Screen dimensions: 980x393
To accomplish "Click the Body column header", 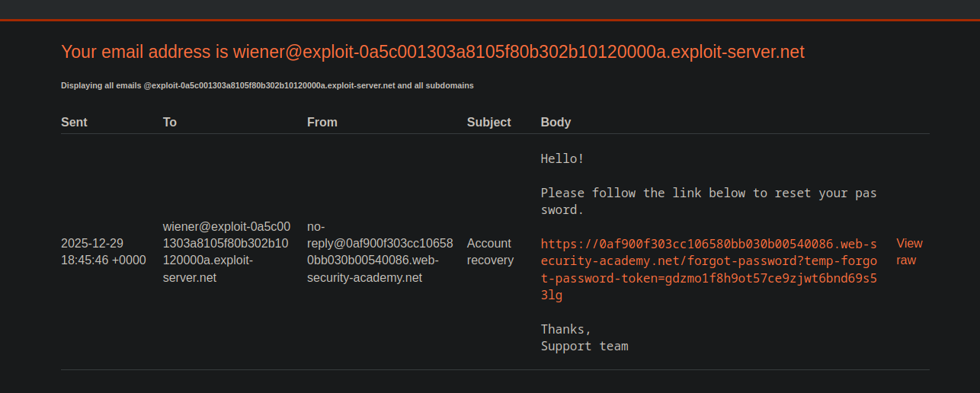I will coord(556,122).
